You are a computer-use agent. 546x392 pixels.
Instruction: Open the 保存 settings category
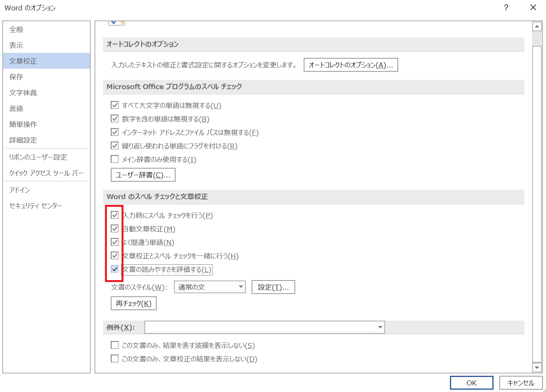click(x=46, y=77)
